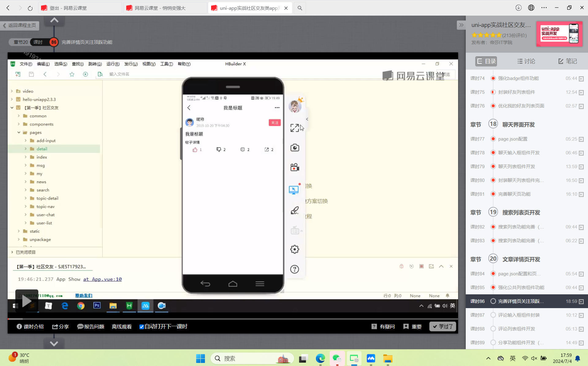Select the 课时88 评论列表组件开发 lesson circle

click(493, 329)
